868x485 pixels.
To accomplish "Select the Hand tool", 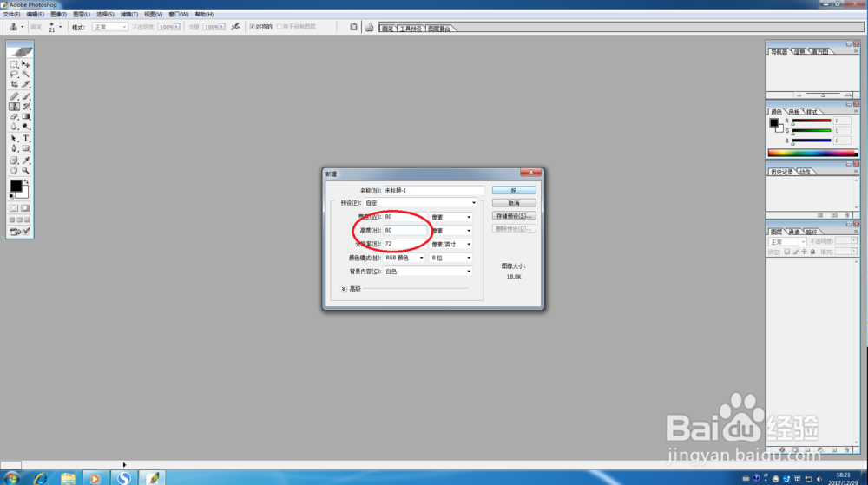I will point(14,170).
